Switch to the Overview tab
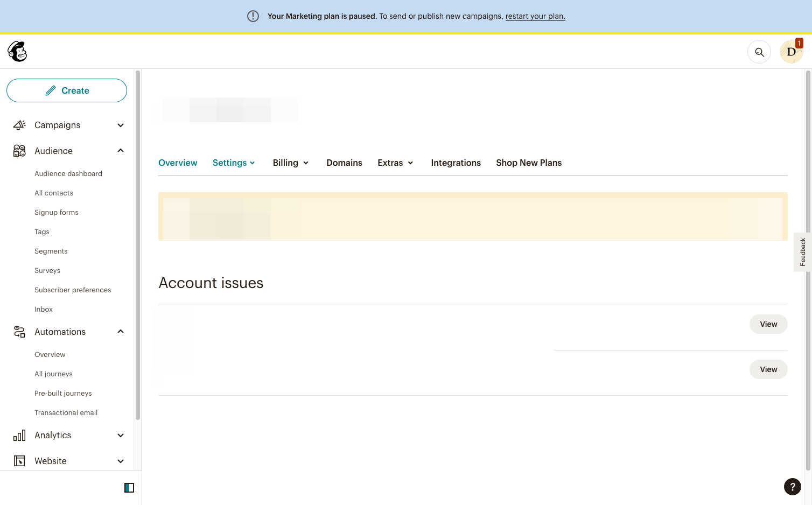Image resolution: width=812 pixels, height=505 pixels. coord(178,163)
